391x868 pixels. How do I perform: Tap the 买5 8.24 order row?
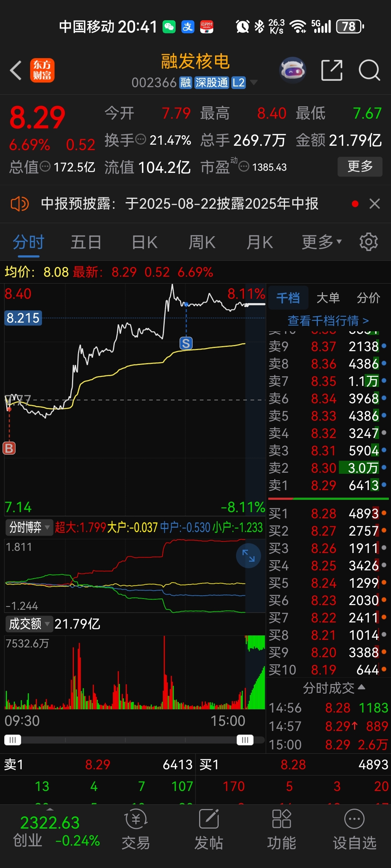click(x=328, y=583)
